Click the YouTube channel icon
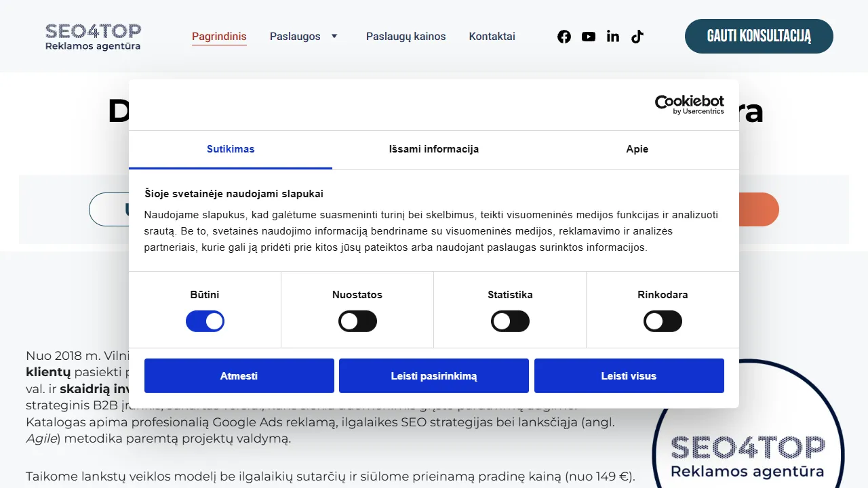 tap(589, 37)
